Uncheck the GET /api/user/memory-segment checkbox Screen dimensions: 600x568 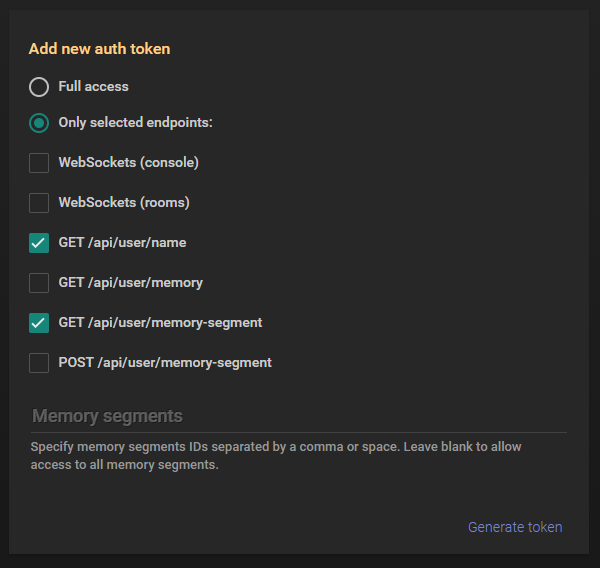coord(39,323)
